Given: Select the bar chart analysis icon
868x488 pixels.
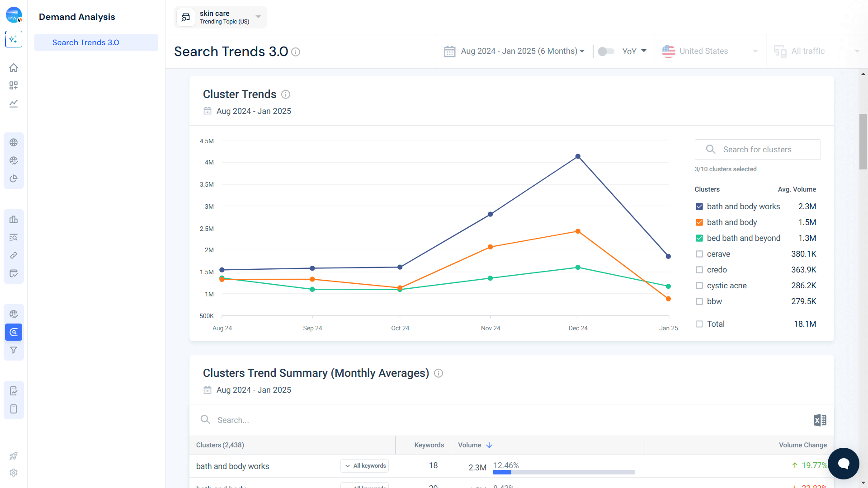Looking at the screenshot, I should [14, 219].
